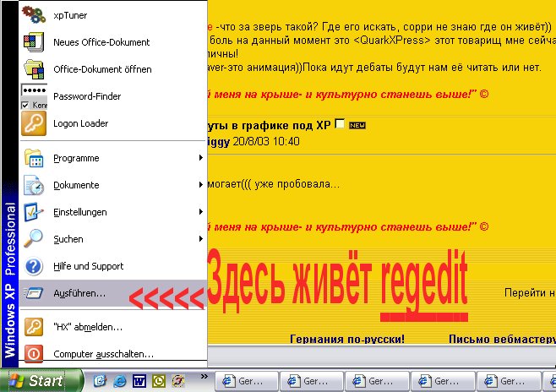Show hidden quick launch icons chevron
Viewport: 556px width, 392px height.
[203, 375]
